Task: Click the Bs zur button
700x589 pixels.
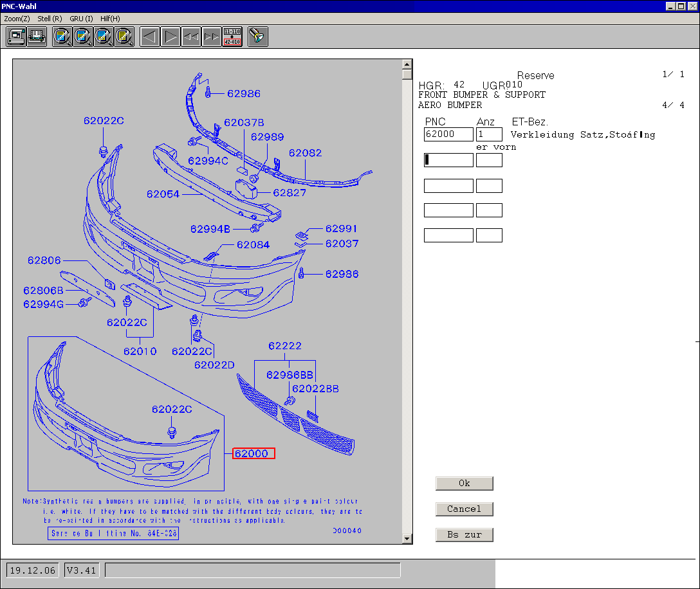Action: point(464,535)
